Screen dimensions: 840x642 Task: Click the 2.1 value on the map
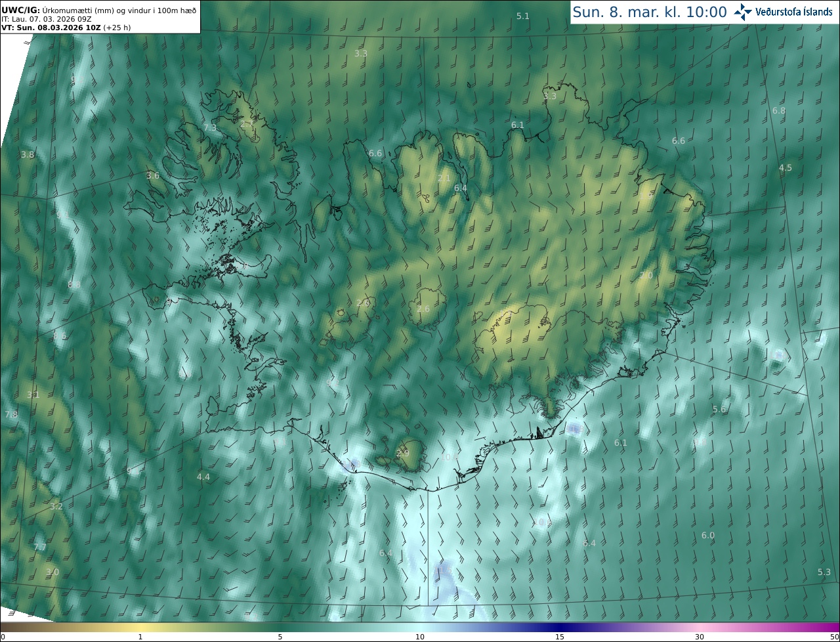tap(444, 179)
